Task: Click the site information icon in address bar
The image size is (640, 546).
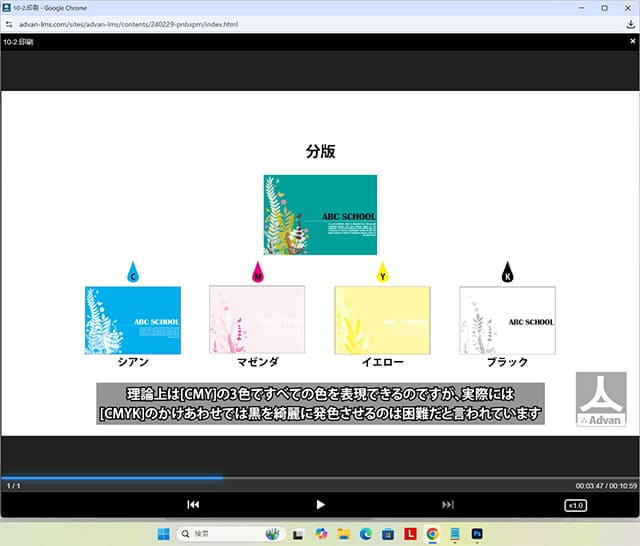Action: pos(9,22)
